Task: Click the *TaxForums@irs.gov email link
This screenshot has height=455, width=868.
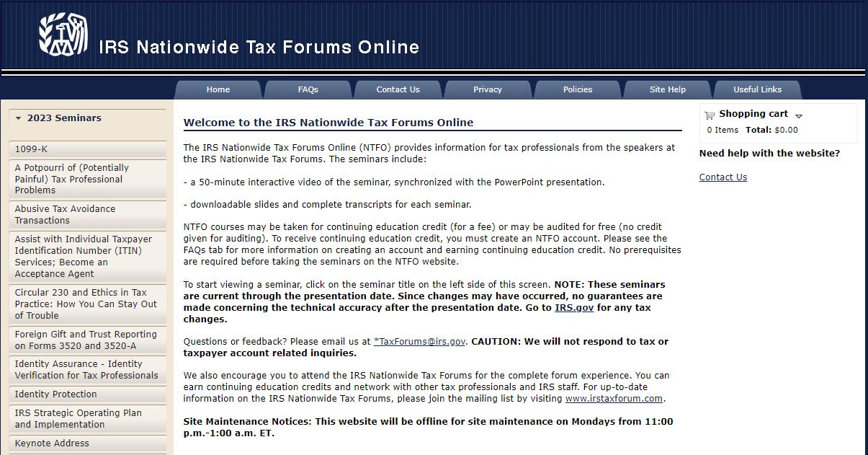Action: click(x=420, y=342)
